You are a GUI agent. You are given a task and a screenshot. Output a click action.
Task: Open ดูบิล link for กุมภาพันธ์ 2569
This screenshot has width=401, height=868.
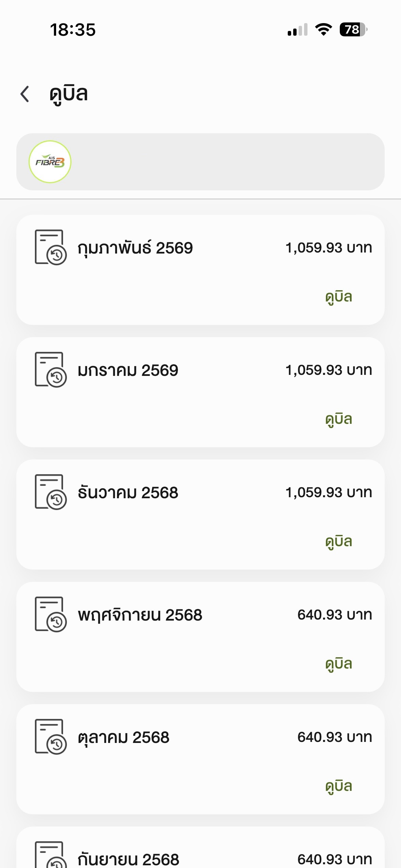click(x=338, y=297)
